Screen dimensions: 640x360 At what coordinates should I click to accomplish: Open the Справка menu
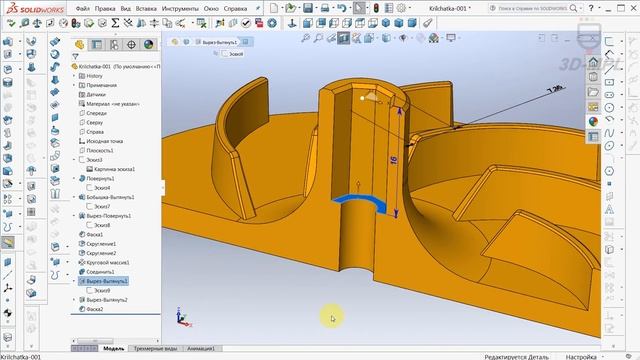[235, 8]
